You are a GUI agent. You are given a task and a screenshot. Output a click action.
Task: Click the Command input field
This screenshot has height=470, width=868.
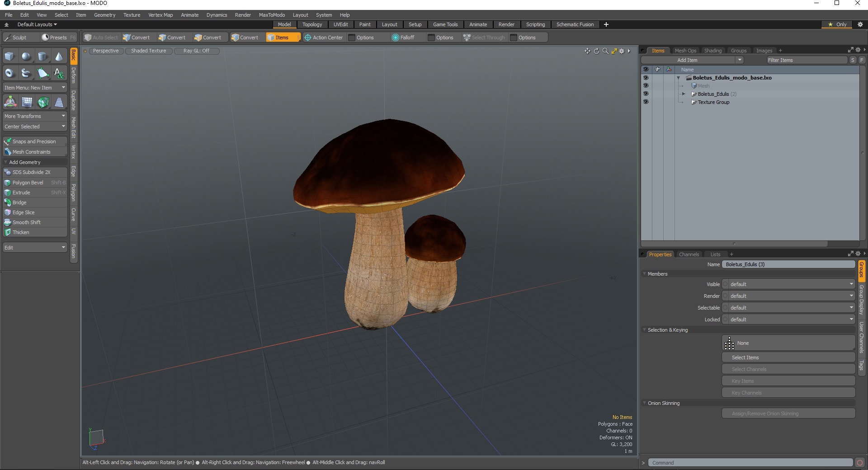pos(750,463)
